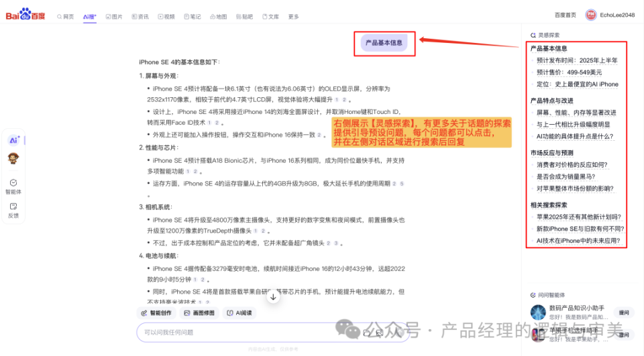Ask AI功能的具体提升点是什么?

(575, 136)
